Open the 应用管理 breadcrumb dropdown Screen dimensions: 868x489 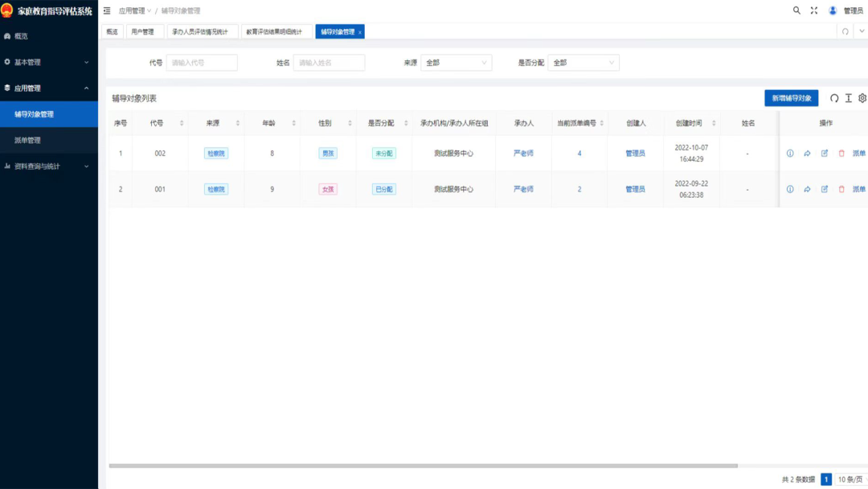(x=134, y=10)
